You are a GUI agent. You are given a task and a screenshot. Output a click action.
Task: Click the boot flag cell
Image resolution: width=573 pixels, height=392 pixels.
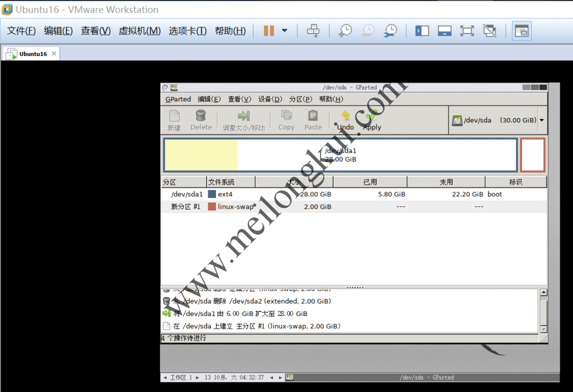pos(495,194)
